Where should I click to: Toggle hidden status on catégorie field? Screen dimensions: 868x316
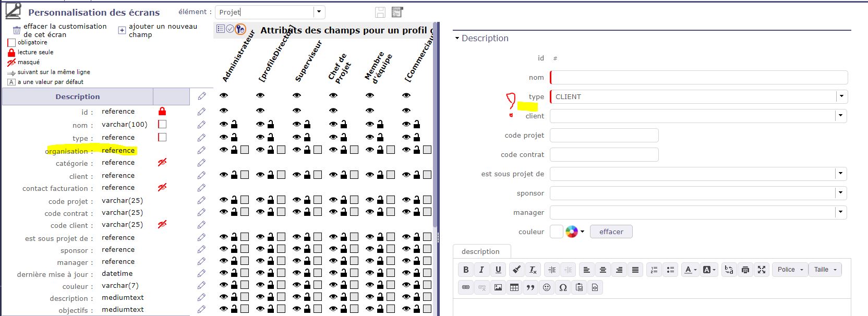(x=162, y=163)
